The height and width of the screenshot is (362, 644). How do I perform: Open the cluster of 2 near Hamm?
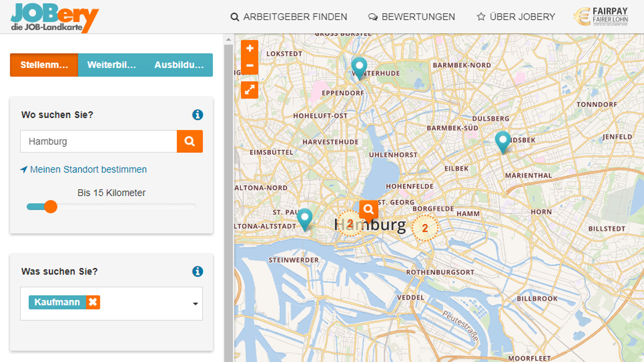click(x=425, y=228)
